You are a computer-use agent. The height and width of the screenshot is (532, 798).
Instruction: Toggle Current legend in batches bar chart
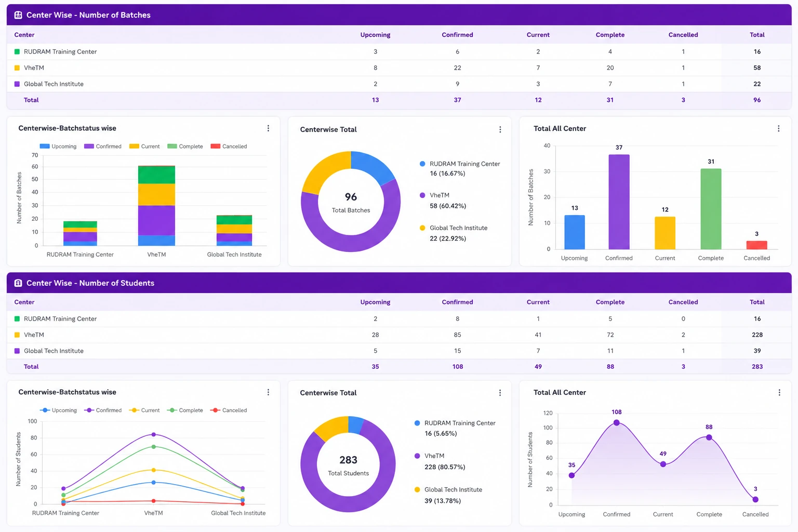pyautogui.click(x=144, y=147)
